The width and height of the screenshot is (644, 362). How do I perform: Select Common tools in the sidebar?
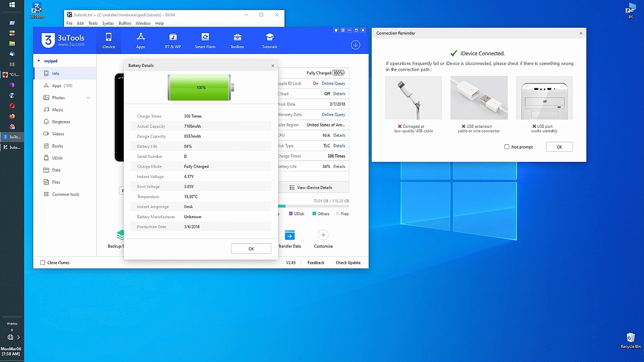(64, 194)
